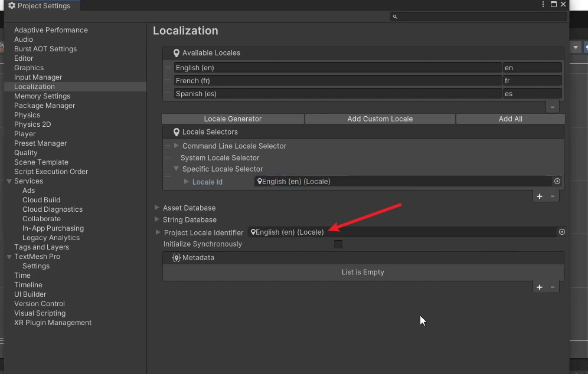
Task: Grab the Command Line Locale Selector handle
Action: (x=168, y=146)
